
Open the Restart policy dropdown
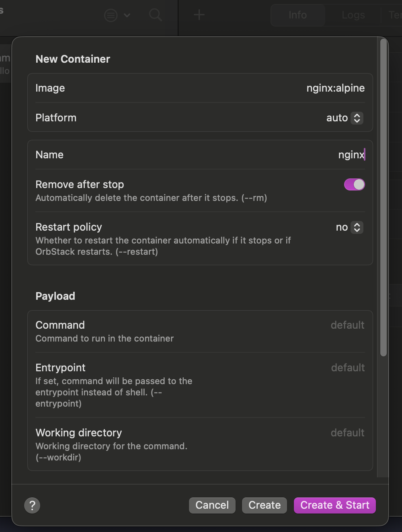pyautogui.click(x=357, y=227)
